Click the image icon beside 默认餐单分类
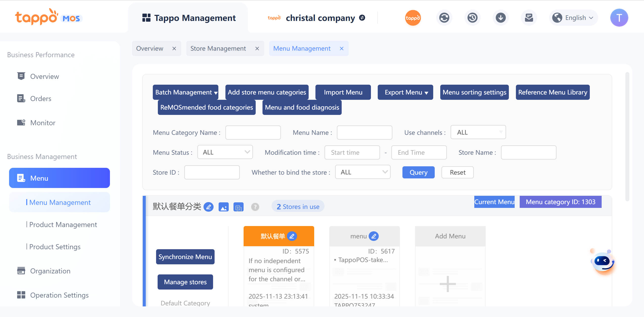 (223, 207)
